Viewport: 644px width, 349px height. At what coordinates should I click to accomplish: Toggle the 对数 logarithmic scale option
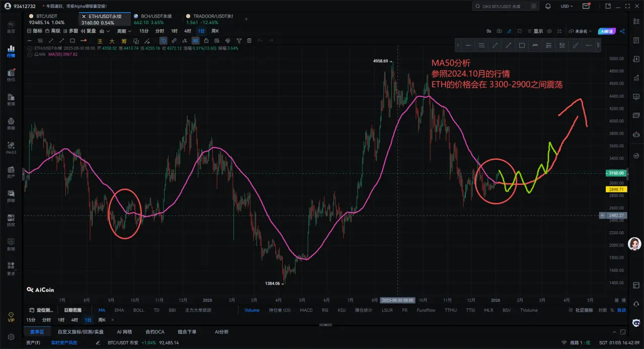pos(603,310)
